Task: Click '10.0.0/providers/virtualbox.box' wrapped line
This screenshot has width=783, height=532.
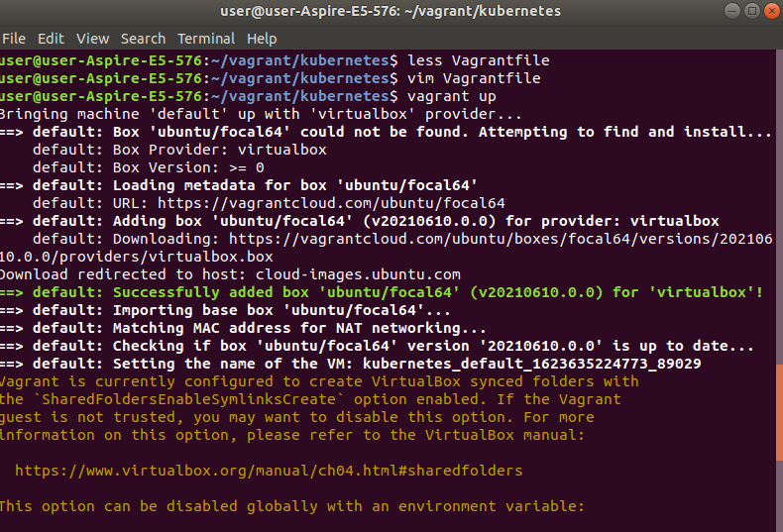Action: click(x=137, y=257)
